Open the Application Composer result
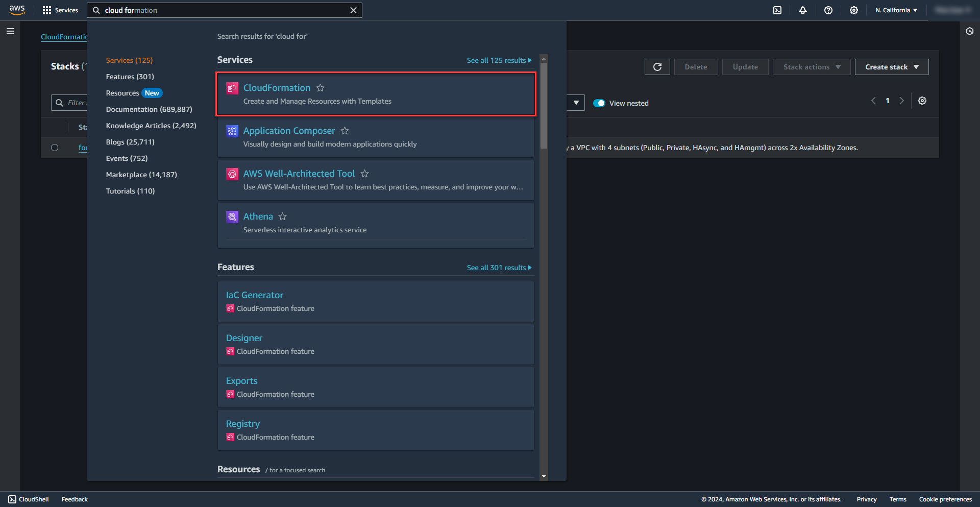 point(289,131)
